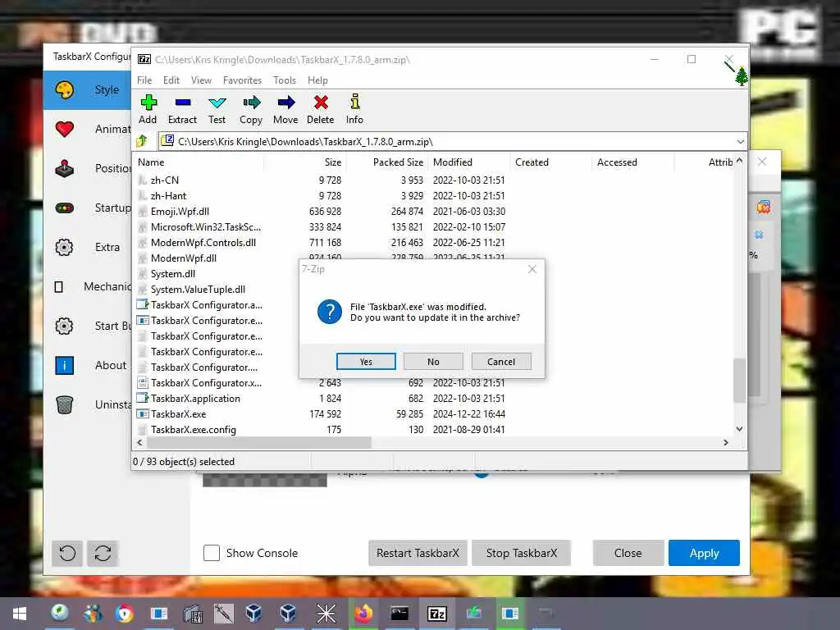Sort file list by Packed Size column
Image resolution: width=840 pixels, height=630 pixels.
pos(387,162)
